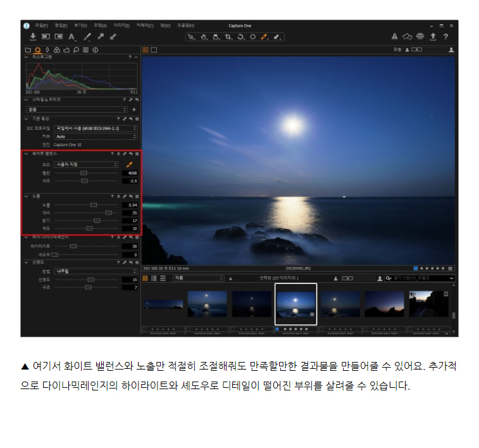Image resolution: width=479 pixels, height=448 pixels.
Task: Select the hand pan tool
Action: 204,37
